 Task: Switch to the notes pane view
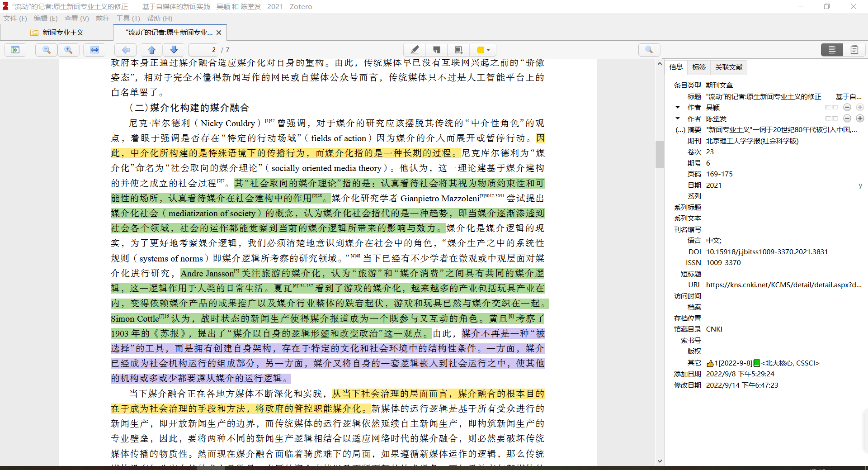coord(854,50)
